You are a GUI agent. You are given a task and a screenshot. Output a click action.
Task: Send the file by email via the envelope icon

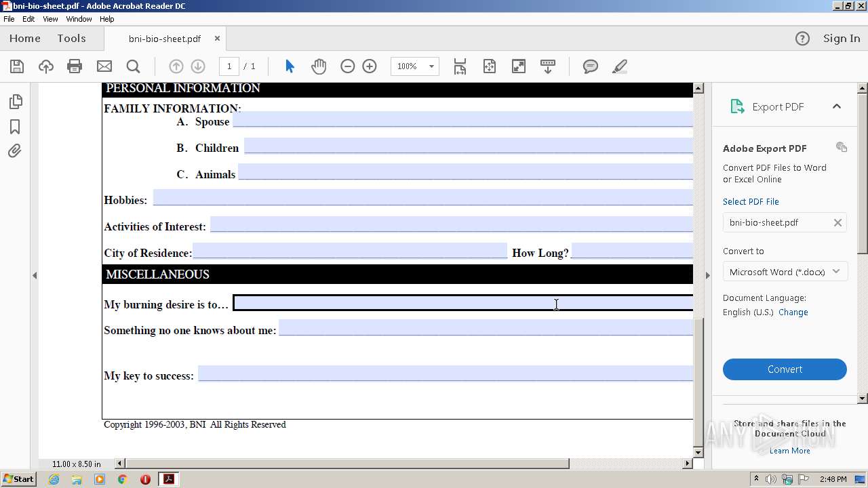[104, 66]
